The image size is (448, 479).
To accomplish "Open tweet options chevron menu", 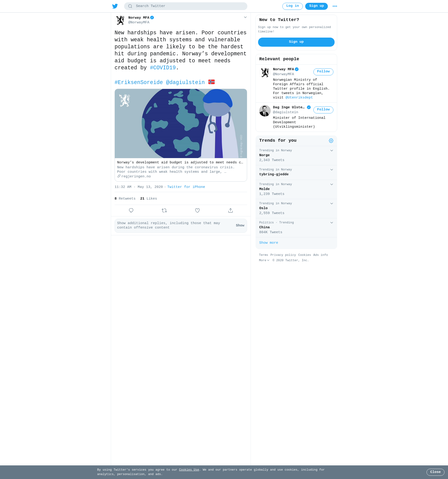I will [x=245, y=17].
